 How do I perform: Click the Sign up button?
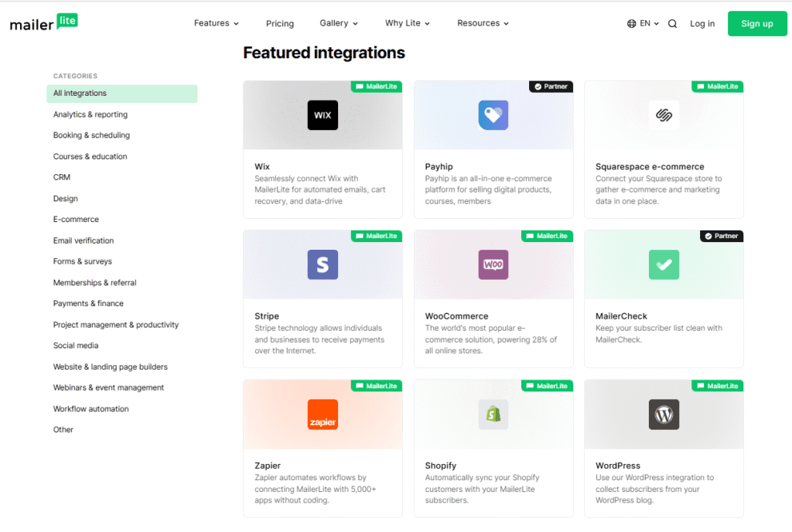coord(756,24)
